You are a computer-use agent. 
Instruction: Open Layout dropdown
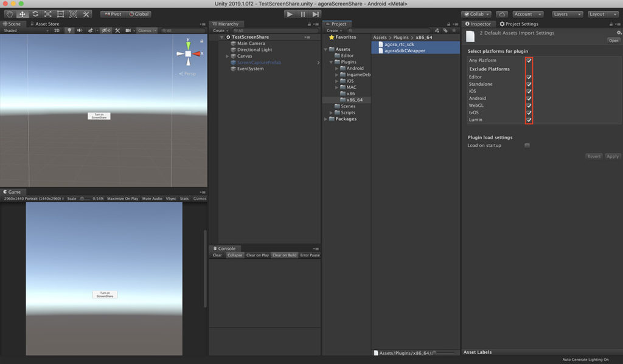(x=603, y=14)
